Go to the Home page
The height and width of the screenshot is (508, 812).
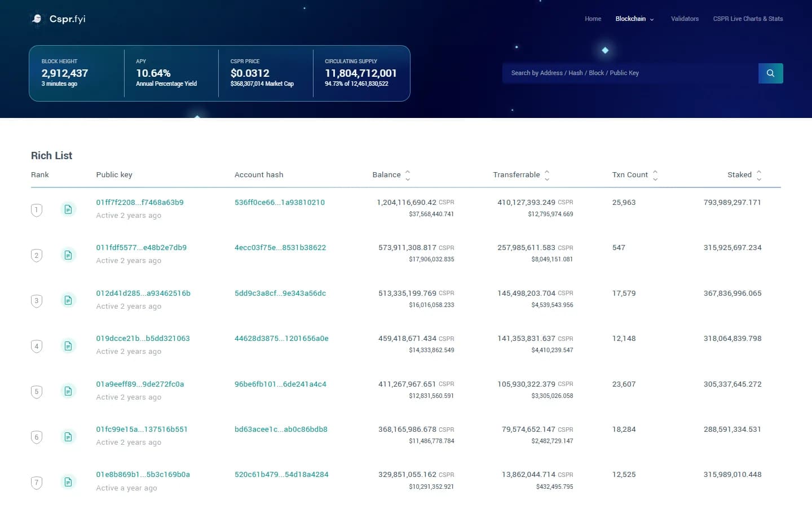point(593,19)
